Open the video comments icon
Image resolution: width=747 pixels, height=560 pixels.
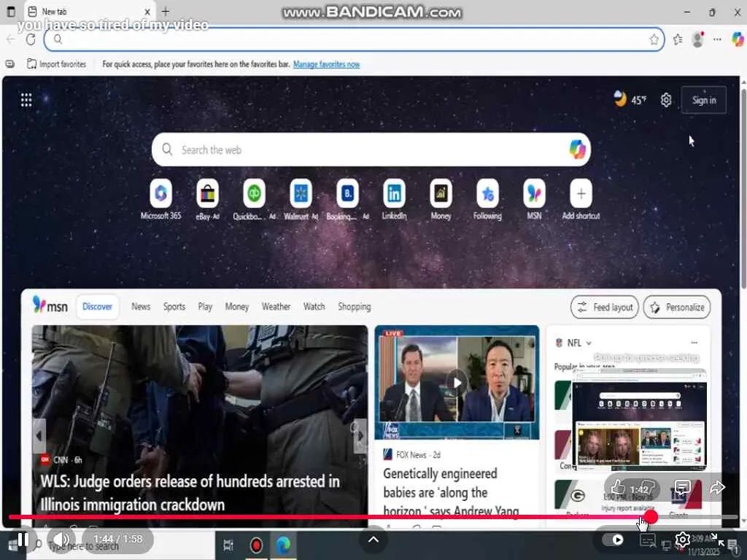(x=683, y=487)
